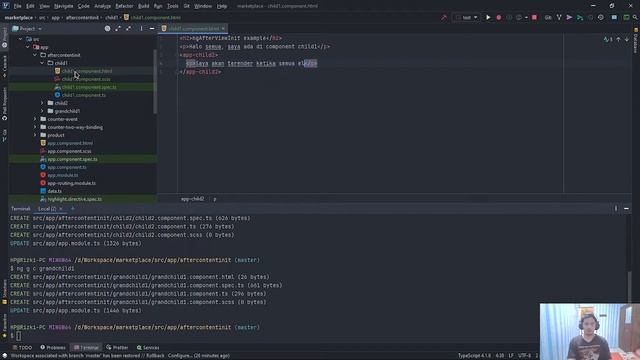Select opened file locate icon in Project panel
The height and width of the screenshot is (360, 640).
[x=107, y=29]
